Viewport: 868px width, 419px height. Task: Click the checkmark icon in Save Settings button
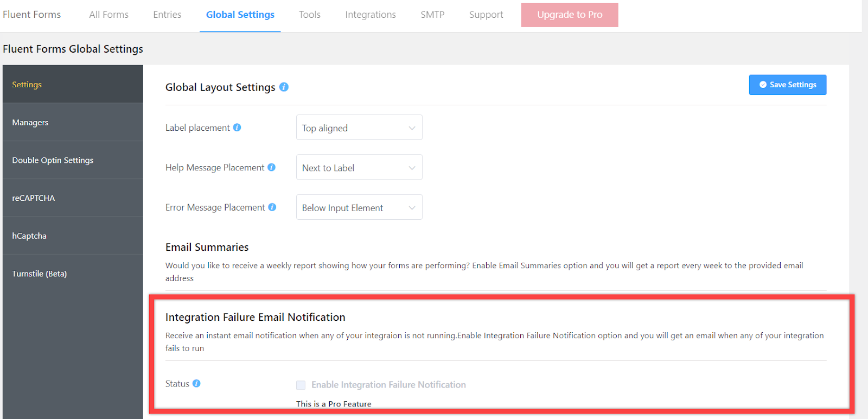tap(763, 85)
